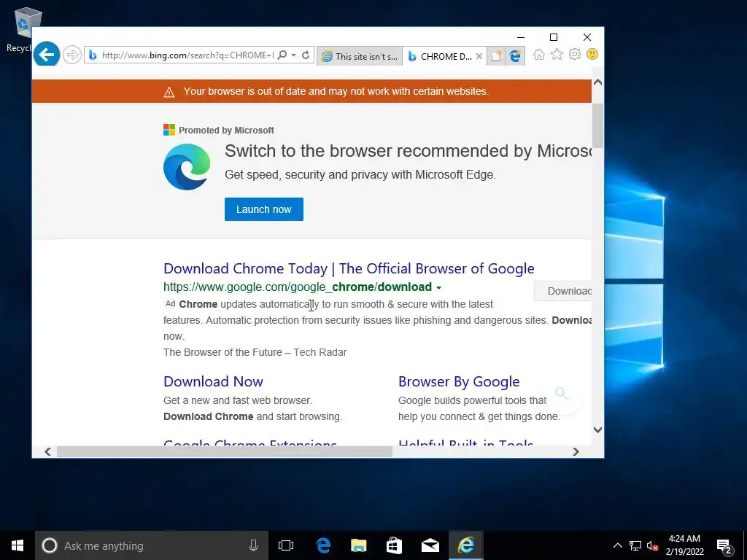Click 'Promoted by Microsoft' text
The image size is (747, 560).
click(x=226, y=131)
